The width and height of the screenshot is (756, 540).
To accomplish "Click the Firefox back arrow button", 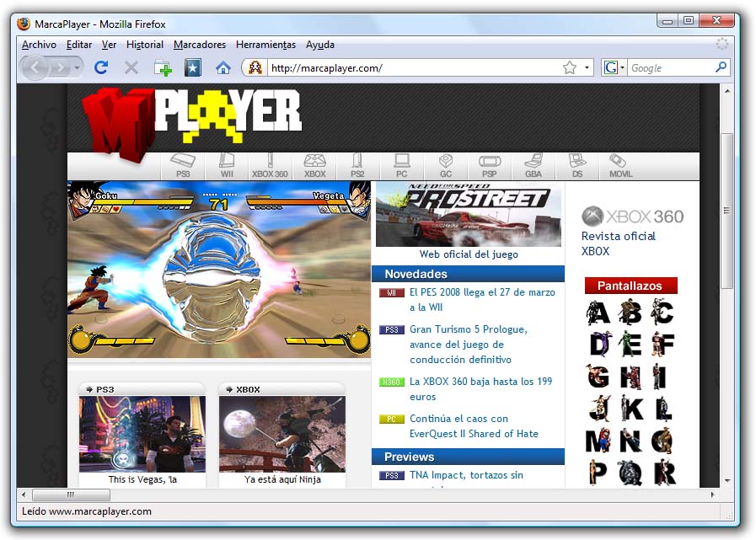I will click(x=35, y=68).
